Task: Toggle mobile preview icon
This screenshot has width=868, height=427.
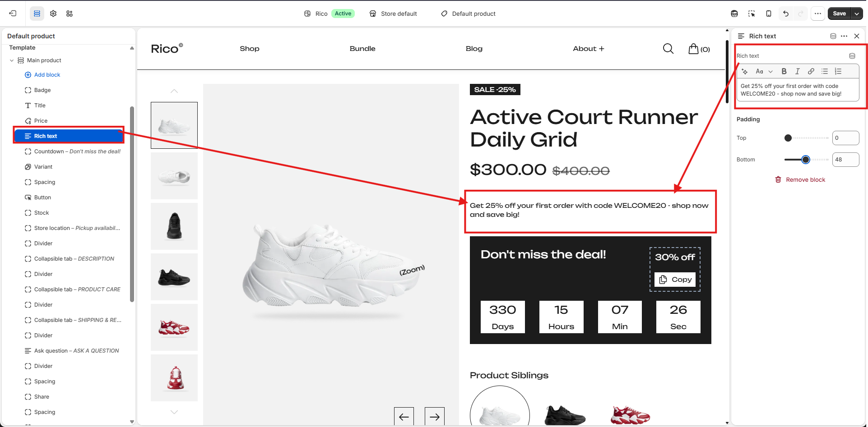Action: click(769, 14)
